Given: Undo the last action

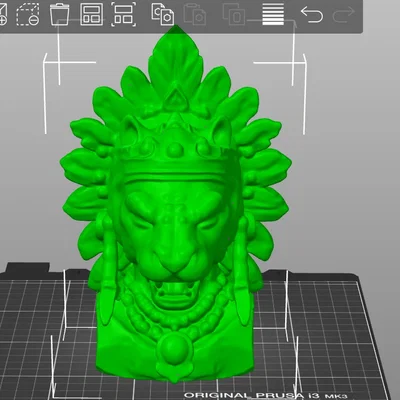Looking at the screenshot, I should pyautogui.click(x=312, y=15).
